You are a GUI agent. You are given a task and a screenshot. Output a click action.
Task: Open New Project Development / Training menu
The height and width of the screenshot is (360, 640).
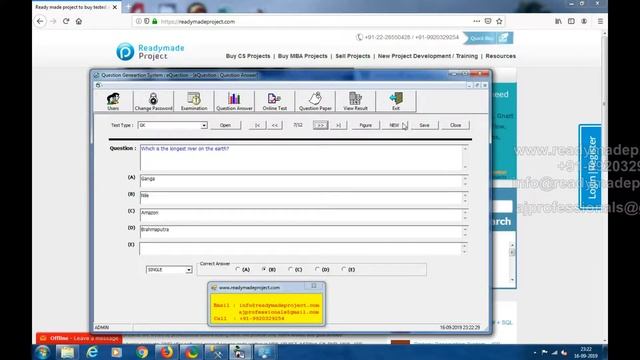point(428,56)
